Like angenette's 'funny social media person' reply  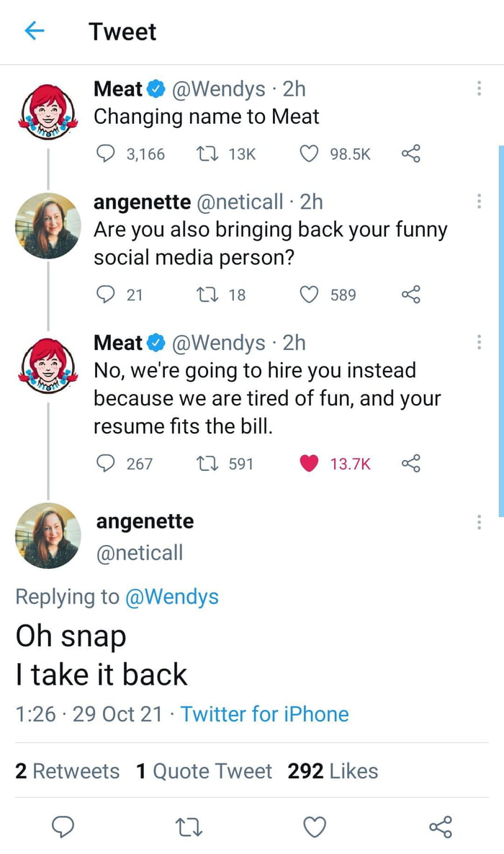coord(309,295)
